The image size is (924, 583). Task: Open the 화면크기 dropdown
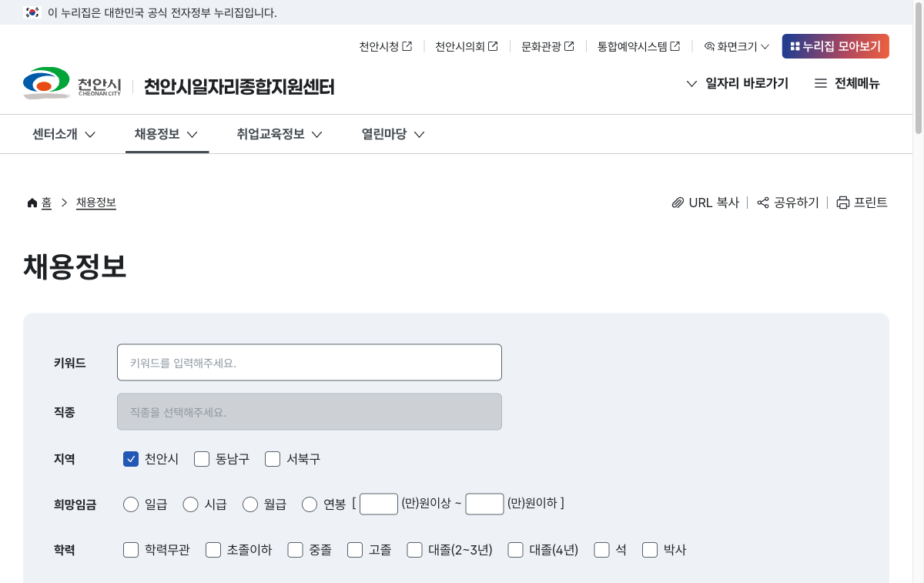click(737, 46)
